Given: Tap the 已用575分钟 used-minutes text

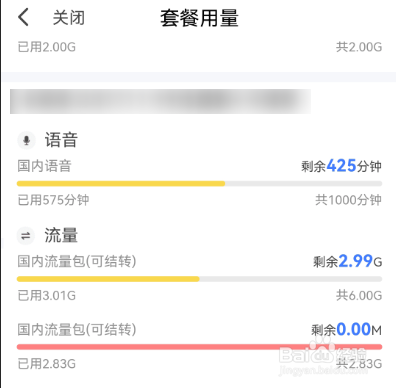Looking at the screenshot, I should coord(53,200).
